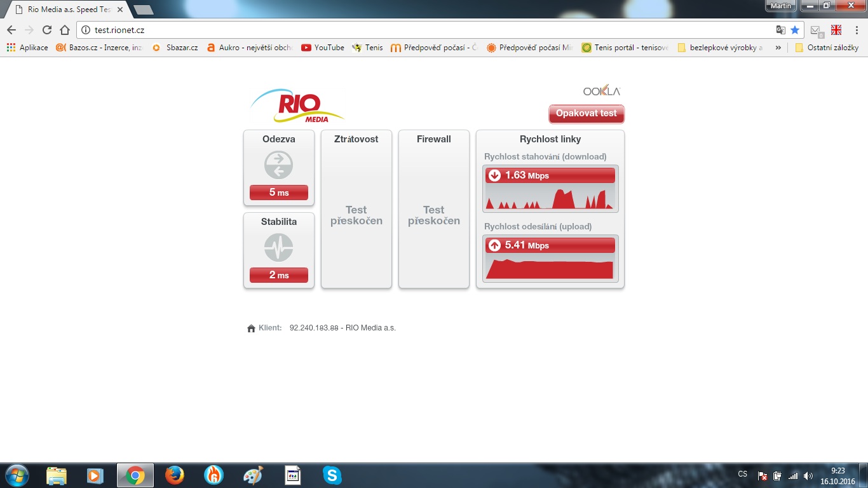Click the browser forward arrow
Viewport: 868px width, 488px height.
pyautogui.click(x=29, y=30)
